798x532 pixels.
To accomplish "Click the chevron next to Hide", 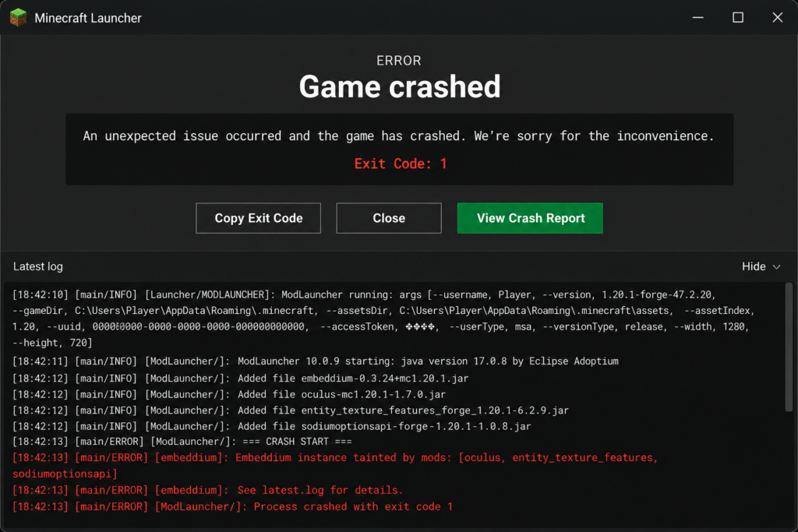I will (777, 267).
